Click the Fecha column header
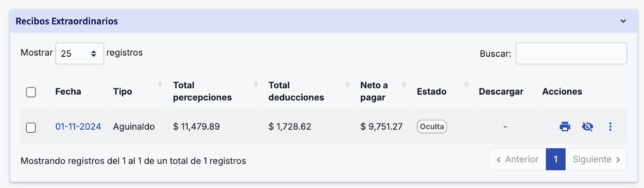Image resolution: width=644 pixels, height=188 pixels. click(68, 92)
